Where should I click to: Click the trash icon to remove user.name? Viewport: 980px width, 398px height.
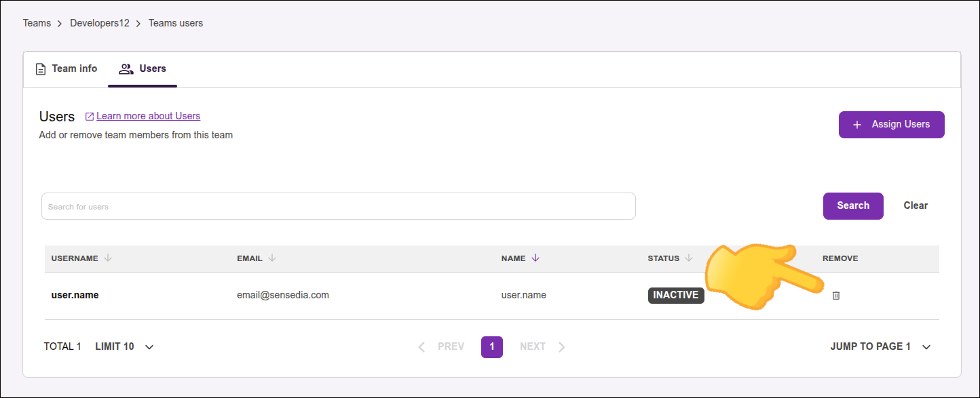pos(836,296)
